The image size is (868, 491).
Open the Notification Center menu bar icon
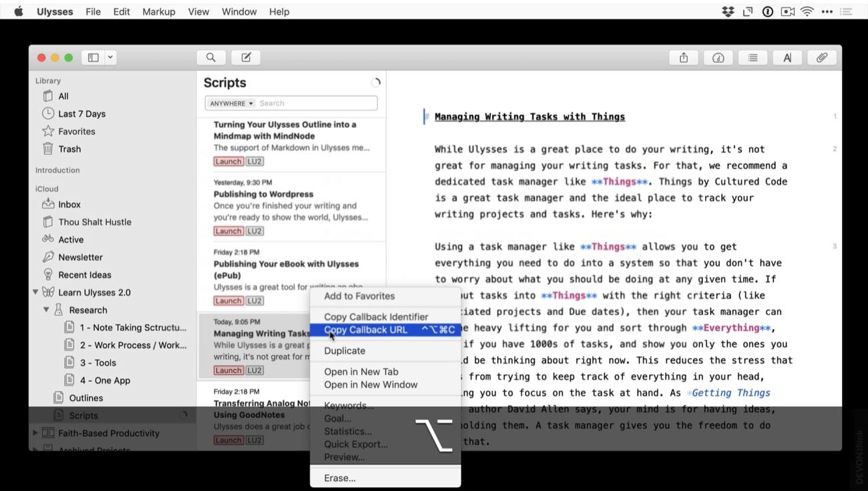click(847, 11)
